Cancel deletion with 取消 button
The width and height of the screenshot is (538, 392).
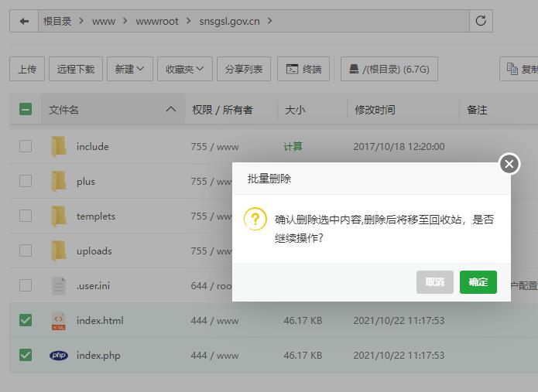435,282
